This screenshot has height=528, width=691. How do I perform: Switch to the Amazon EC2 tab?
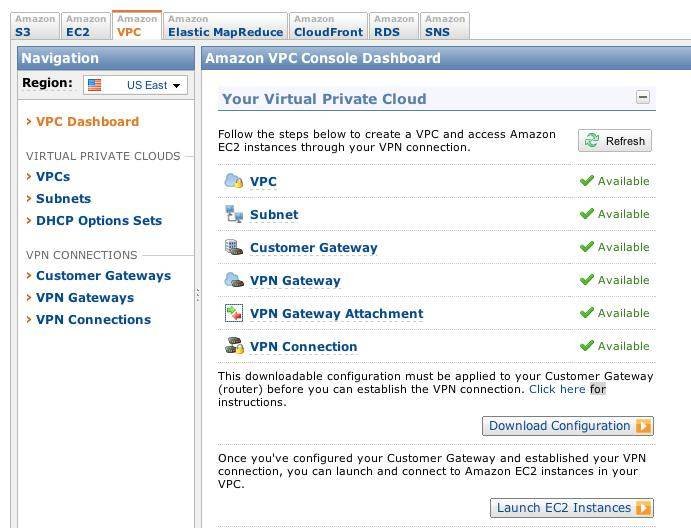tap(85, 25)
